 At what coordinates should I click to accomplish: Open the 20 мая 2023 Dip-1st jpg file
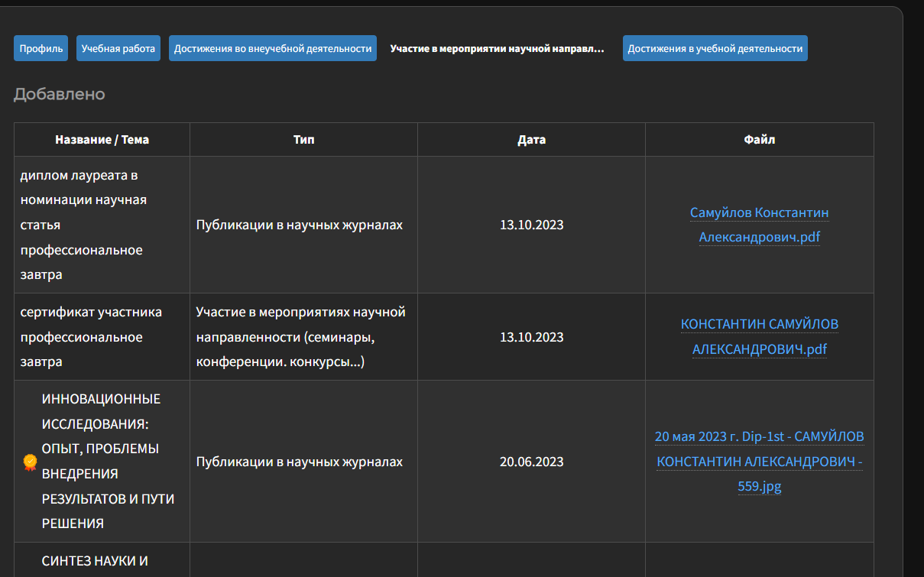(759, 461)
